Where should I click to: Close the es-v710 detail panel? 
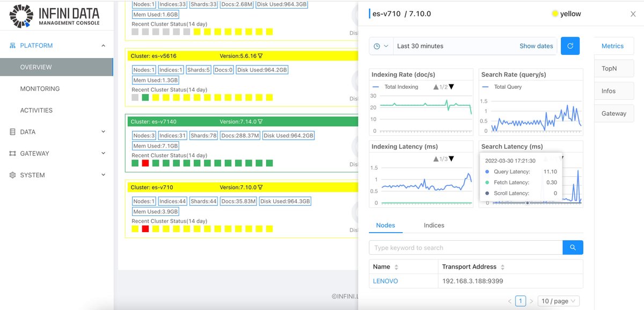tap(633, 14)
